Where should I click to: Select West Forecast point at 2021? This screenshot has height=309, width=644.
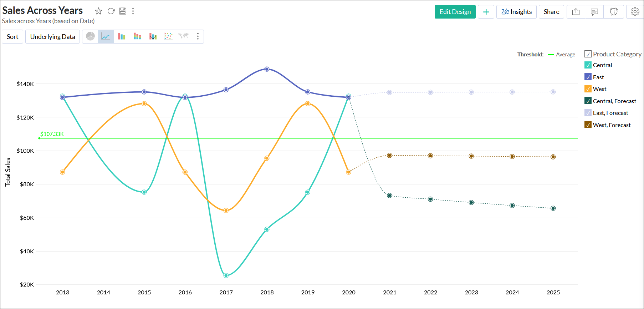click(x=390, y=156)
